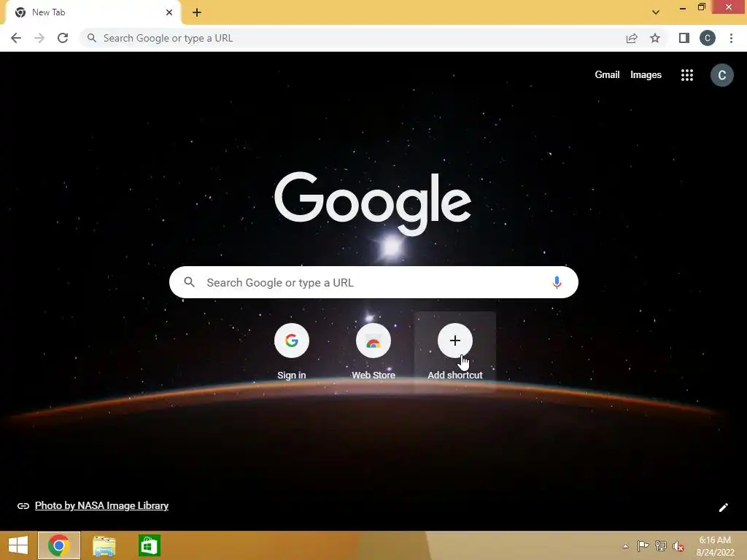
Task: Open a new tab with the plus button
Action: (x=197, y=12)
